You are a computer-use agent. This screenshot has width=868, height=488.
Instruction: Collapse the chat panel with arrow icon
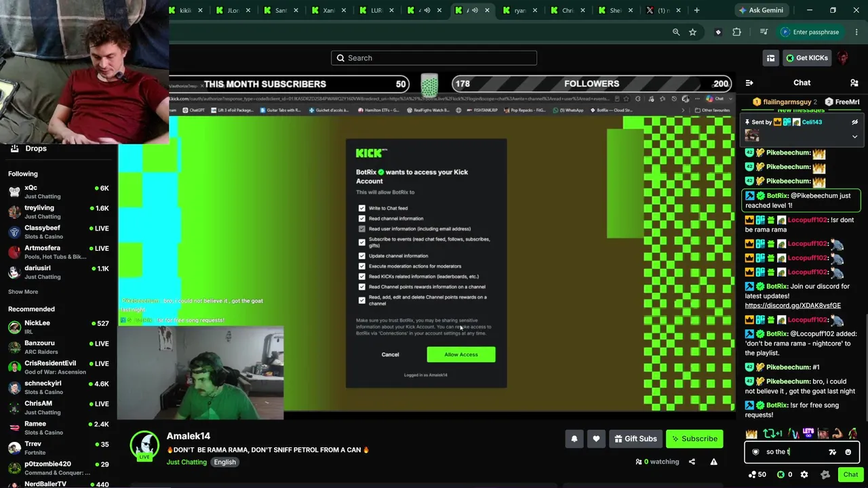click(749, 83)
